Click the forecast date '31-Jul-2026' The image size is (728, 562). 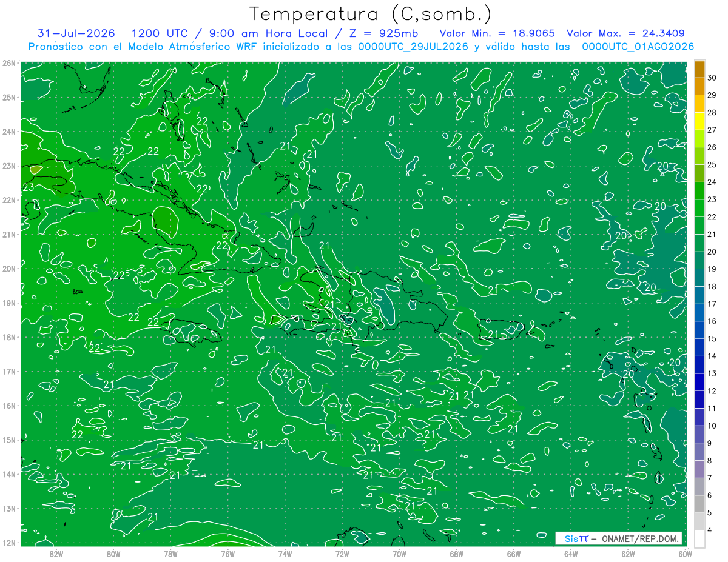[x=76, y=33]
